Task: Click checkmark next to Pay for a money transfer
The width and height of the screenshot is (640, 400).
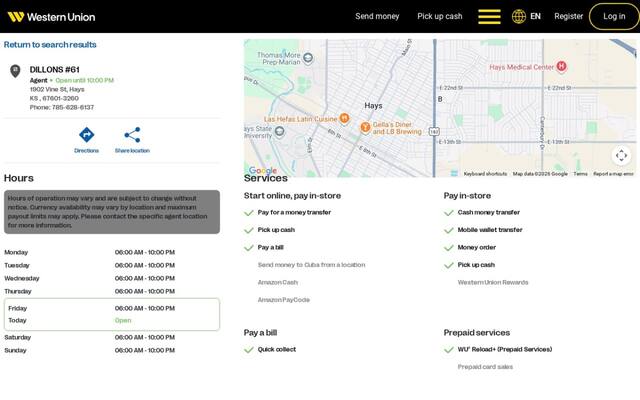Action: pyautogui.click(x=249, y=213)
